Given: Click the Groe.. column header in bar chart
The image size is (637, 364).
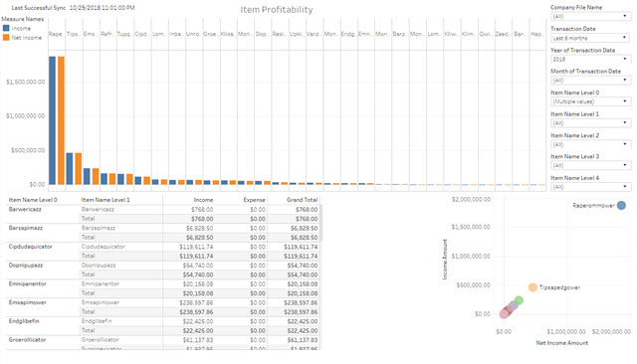Looking at the screenshot, I should 210,34.
